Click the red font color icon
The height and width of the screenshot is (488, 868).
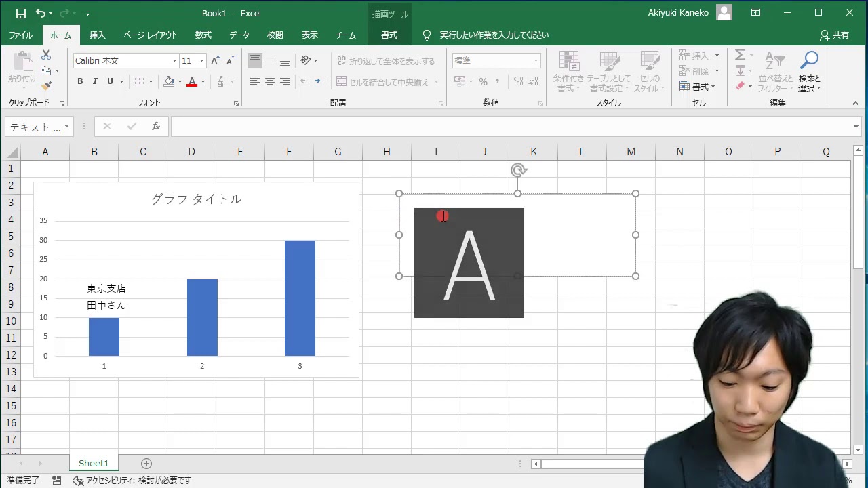(192, 81)
